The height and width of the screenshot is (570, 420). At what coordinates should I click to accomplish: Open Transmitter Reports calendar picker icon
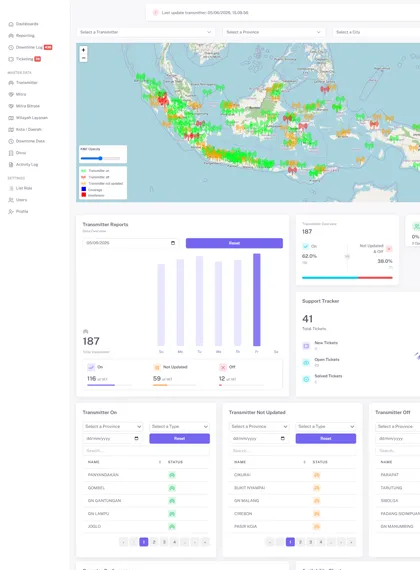pyautogui.click(x=173, y=243)
